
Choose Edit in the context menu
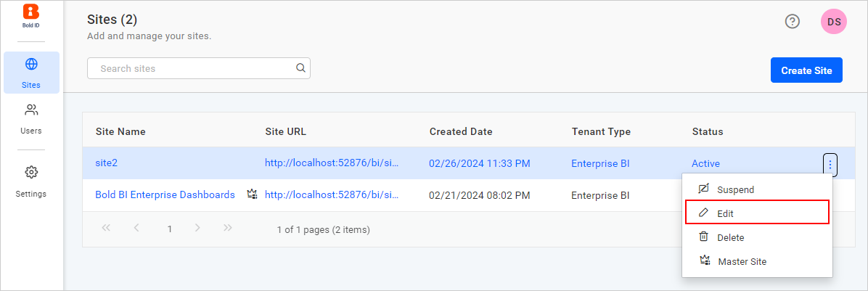point(726,213)
